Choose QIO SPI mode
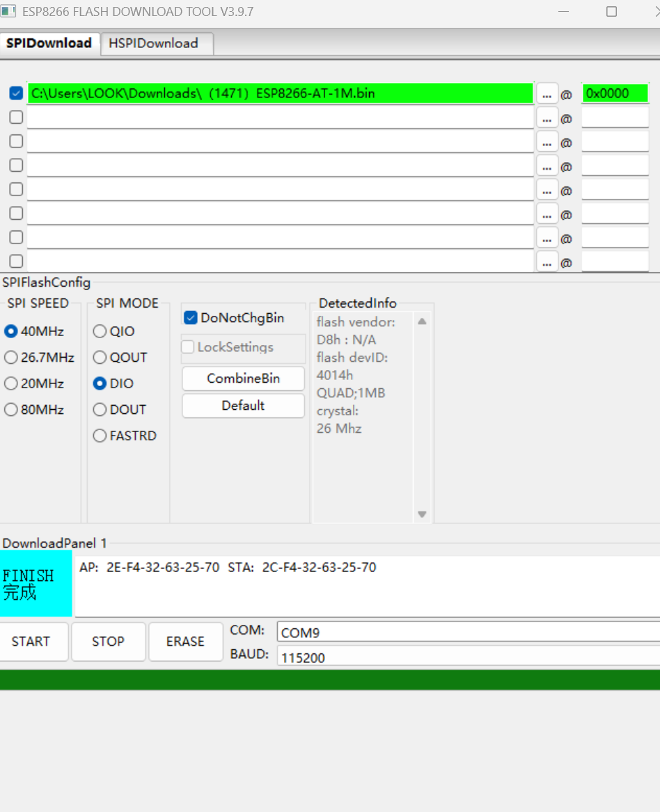660x812 pixels. pos(114,331)
